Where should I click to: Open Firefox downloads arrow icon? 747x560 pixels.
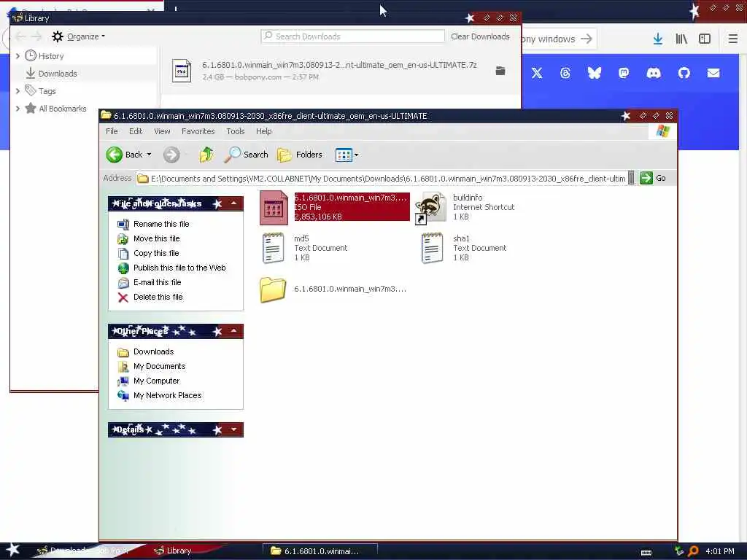coord(658,39)
